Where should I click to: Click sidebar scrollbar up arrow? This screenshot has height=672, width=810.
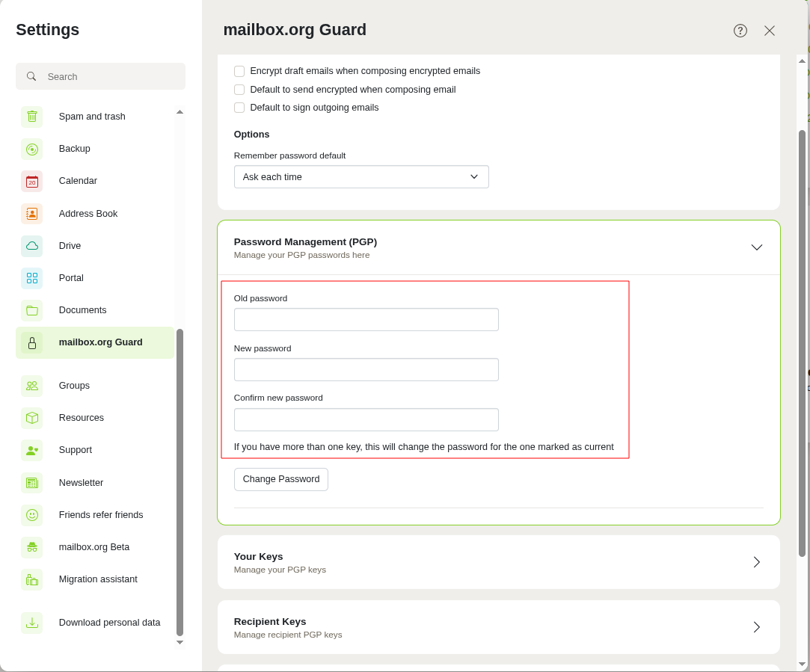click(180, 112)
